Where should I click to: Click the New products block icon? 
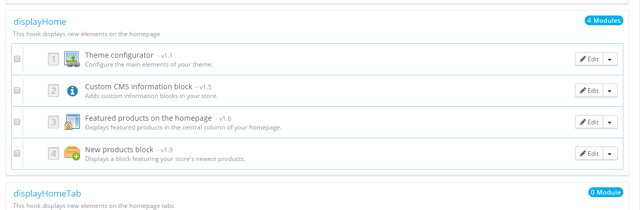[x=72, y=153]
